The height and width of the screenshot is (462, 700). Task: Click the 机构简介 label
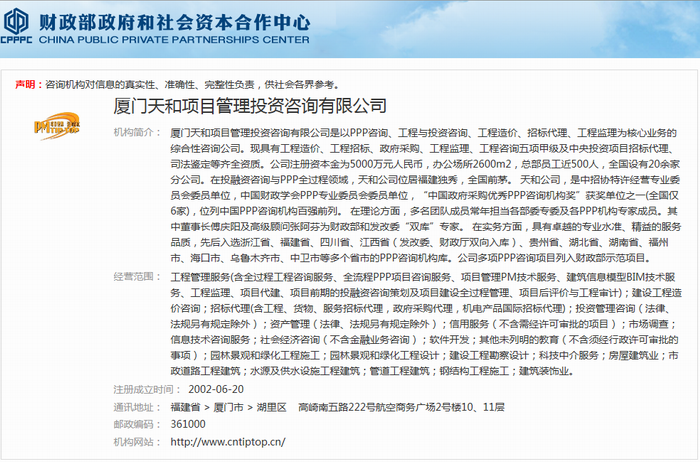137,133
